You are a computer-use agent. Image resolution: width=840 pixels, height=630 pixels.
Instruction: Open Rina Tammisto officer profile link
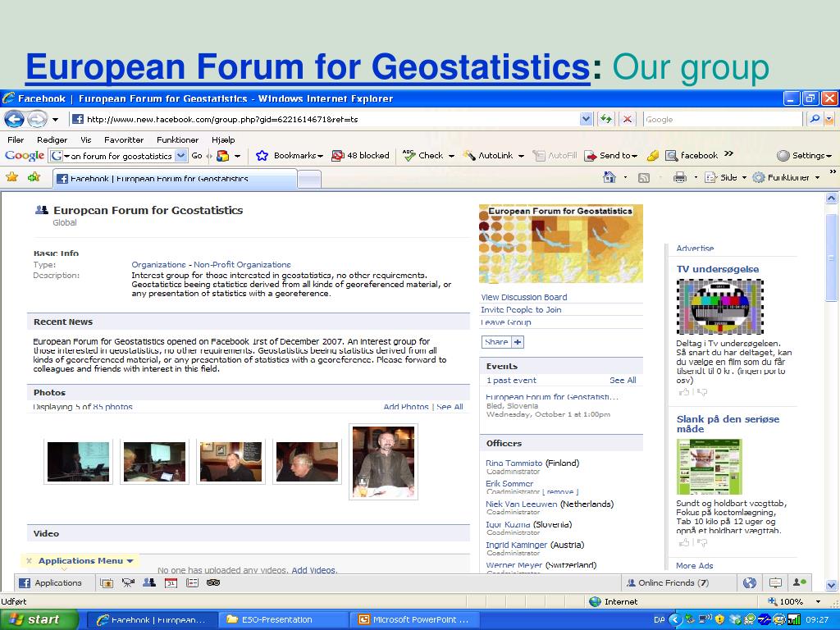tap(514, 463)
